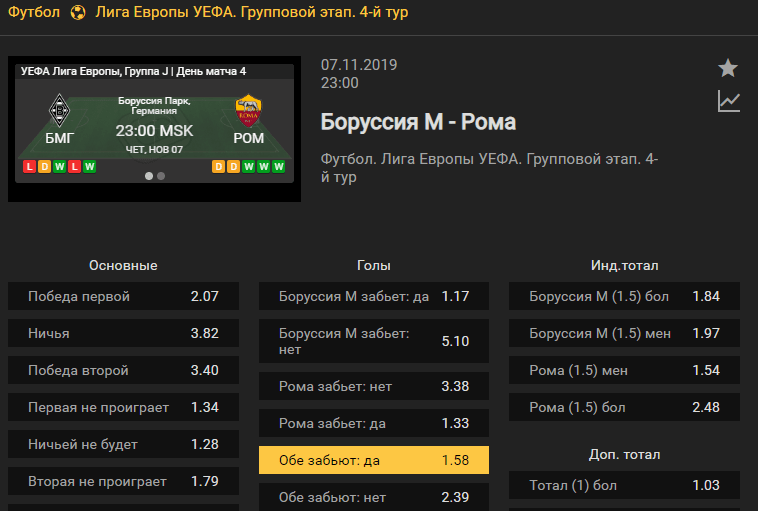Bet on Победа первой at 2.07
This screenshot has height=511, width=758.
click(123, 296)
